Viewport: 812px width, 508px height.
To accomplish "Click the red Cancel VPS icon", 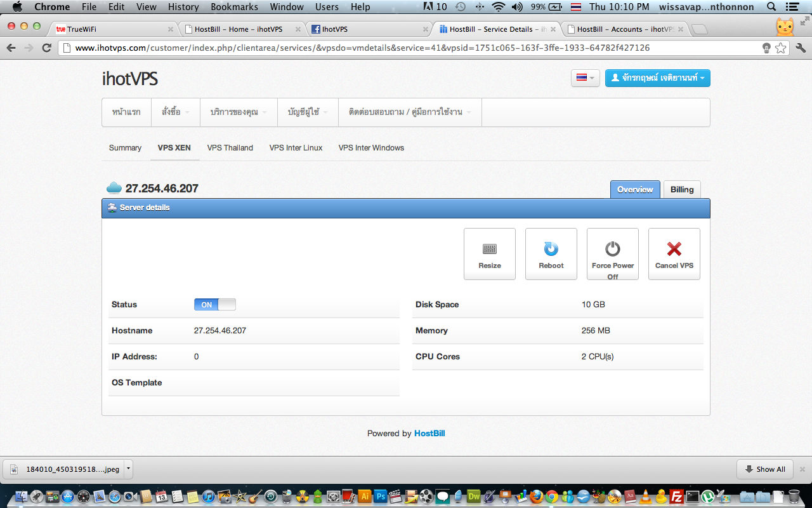I will point(674,254).
